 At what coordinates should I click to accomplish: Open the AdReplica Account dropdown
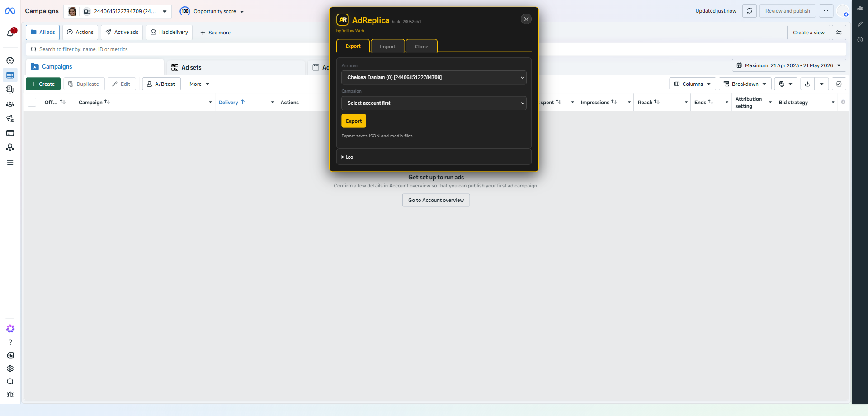(434, 77)
